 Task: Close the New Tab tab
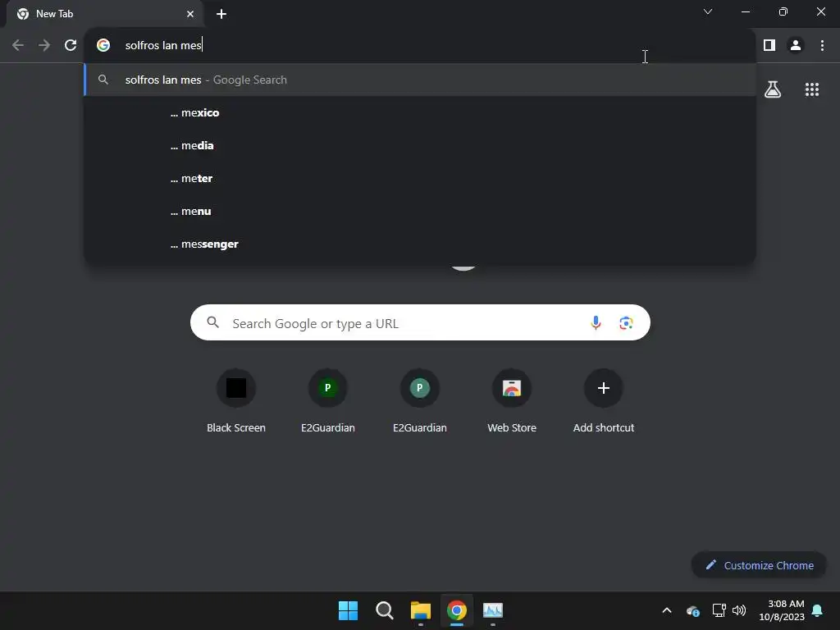tap(190, 14)
